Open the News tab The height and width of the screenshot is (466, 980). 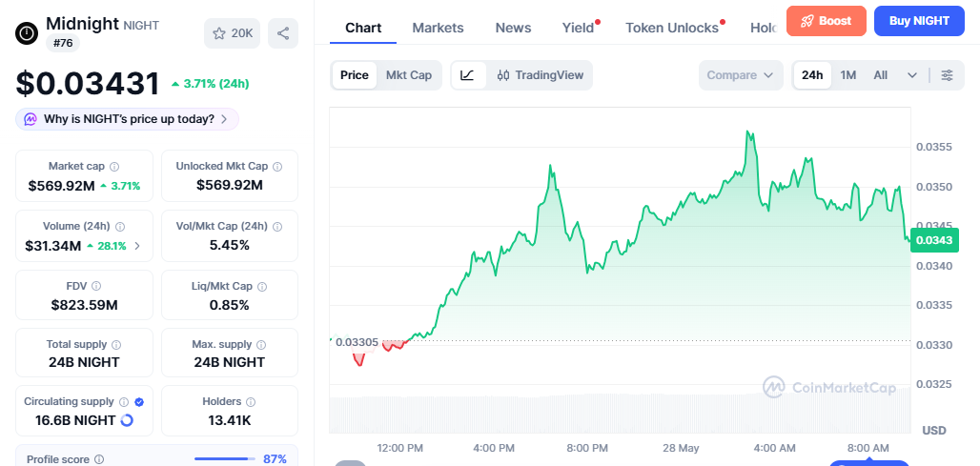(513, 28)
